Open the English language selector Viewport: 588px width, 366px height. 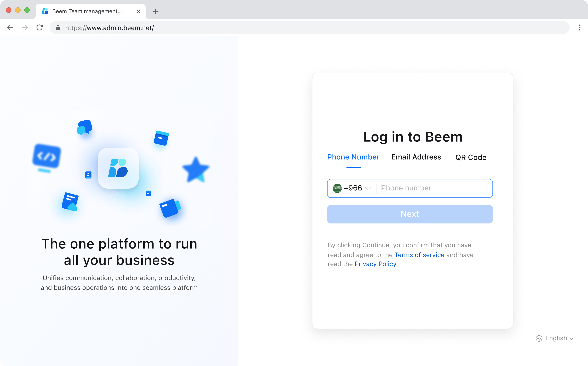tap(555, 338)
